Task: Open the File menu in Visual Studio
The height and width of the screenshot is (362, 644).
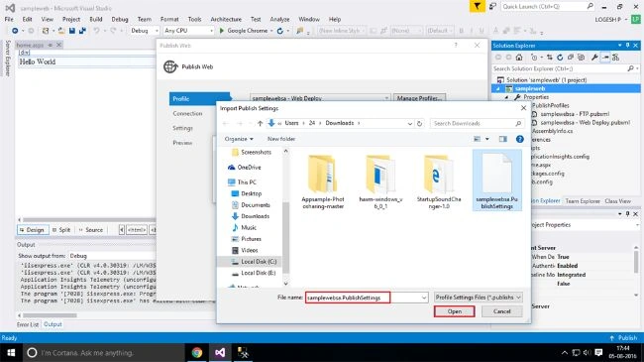Action: click(x=9, y=19)
